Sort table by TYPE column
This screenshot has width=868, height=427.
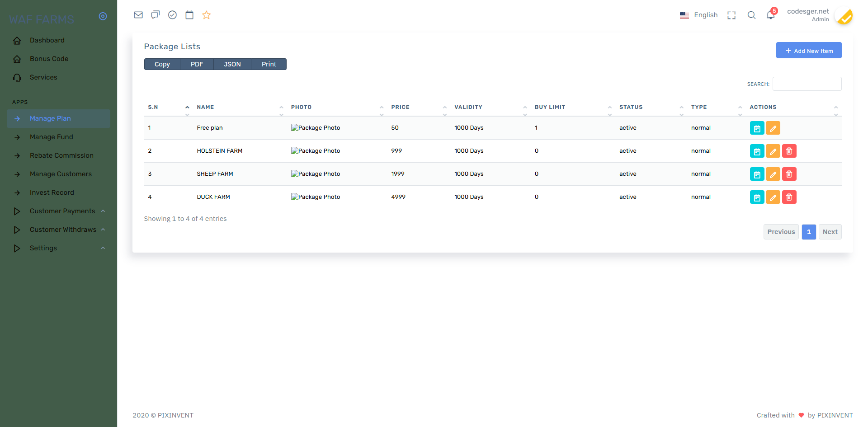[x=717, y=107]
